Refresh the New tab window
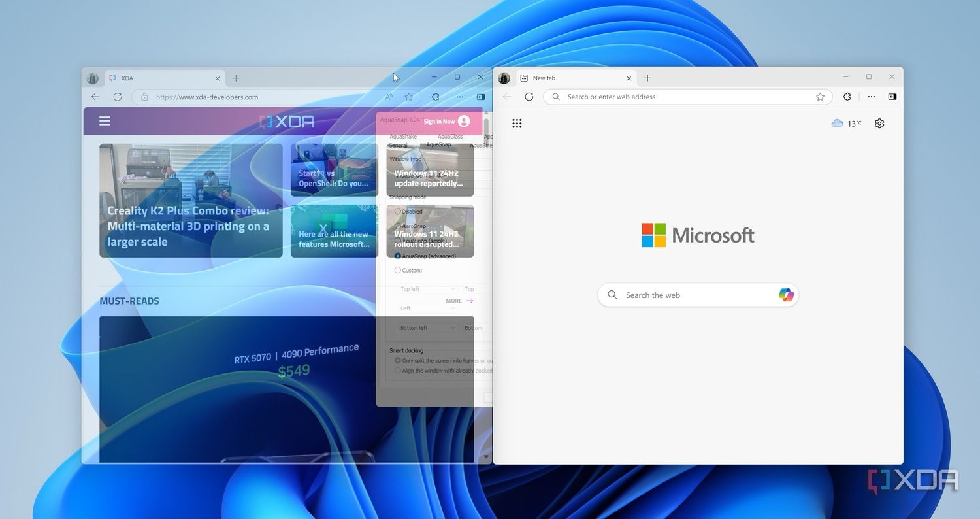 click(529, 97)
